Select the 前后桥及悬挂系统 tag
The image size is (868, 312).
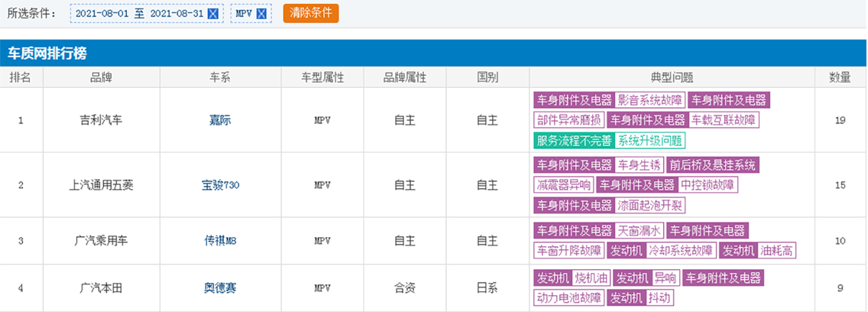712,164
